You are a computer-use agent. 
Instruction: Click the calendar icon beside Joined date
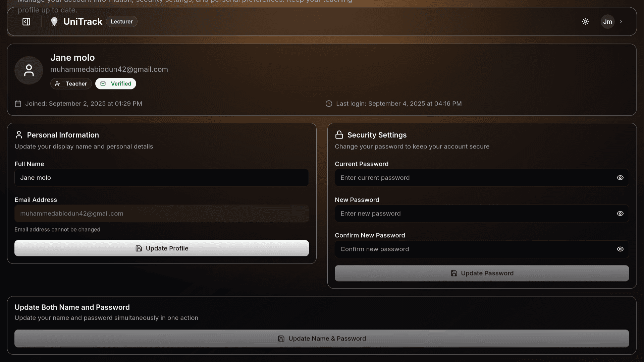[x=18, y=104]
